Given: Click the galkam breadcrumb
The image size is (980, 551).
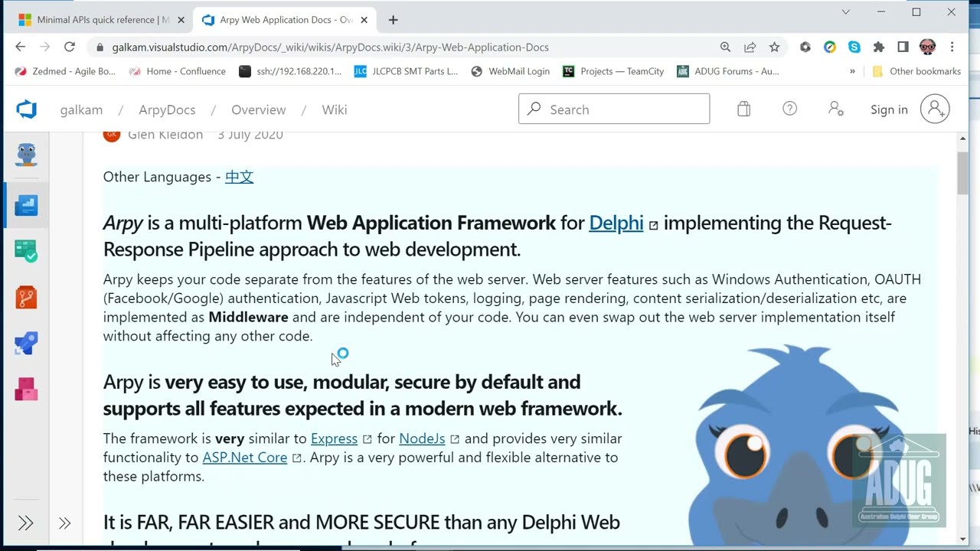Looking at the screenshot, I should coord(81,109).
